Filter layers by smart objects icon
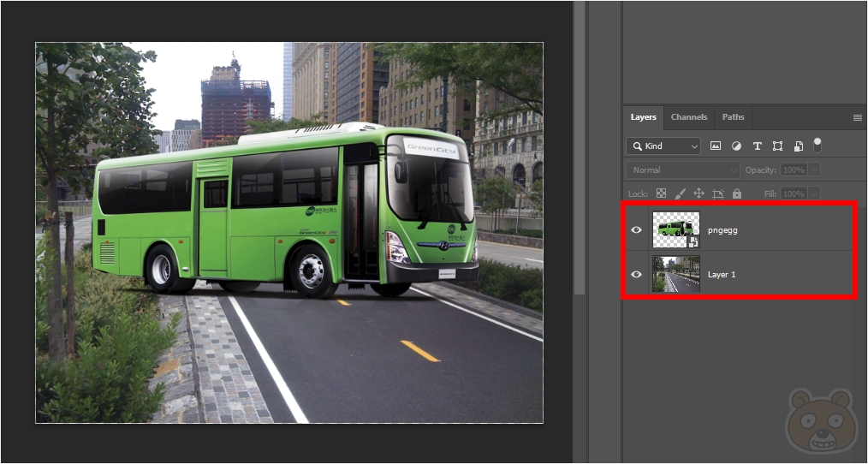868x464 pixels. click(x=799, y=146)
